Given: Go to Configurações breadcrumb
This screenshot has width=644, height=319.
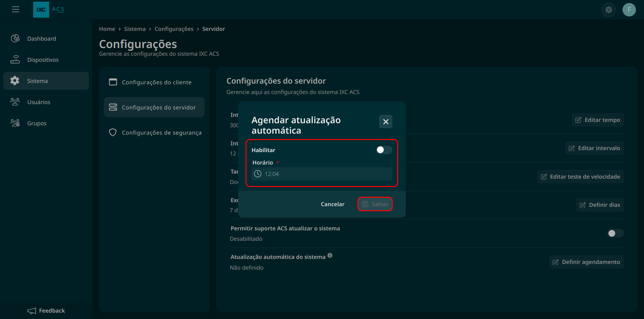Looking at the screenshot, I should pos(174,29).
